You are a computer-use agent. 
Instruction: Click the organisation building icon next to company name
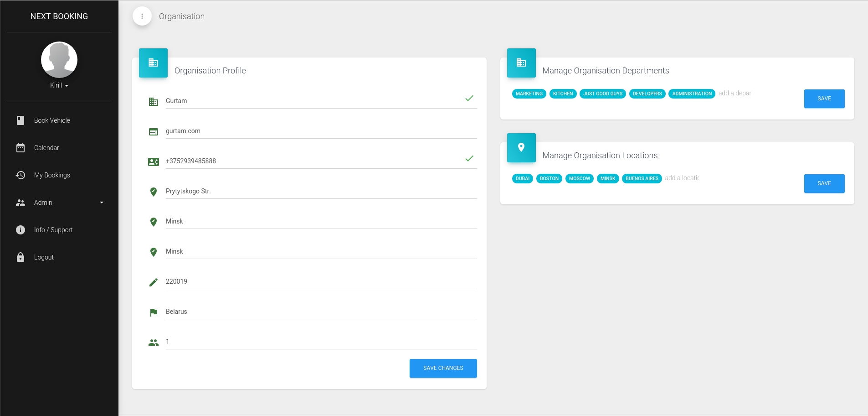tap(154, 101)
